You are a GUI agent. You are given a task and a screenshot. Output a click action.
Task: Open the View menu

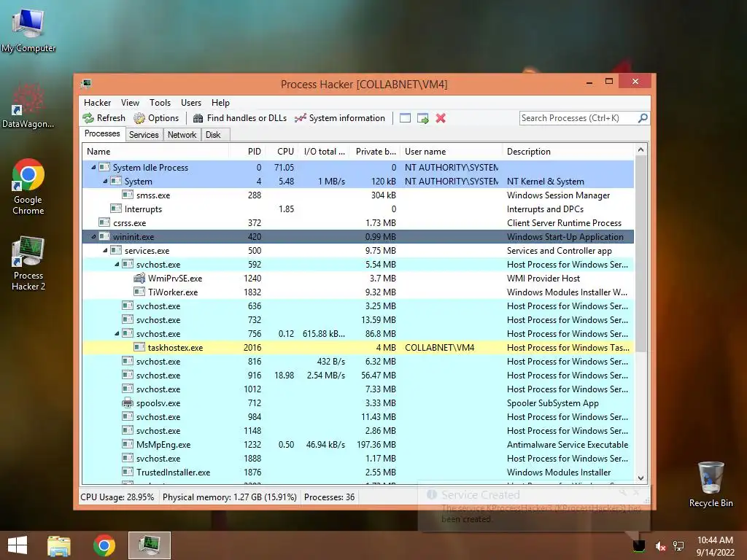click(130, 102)
